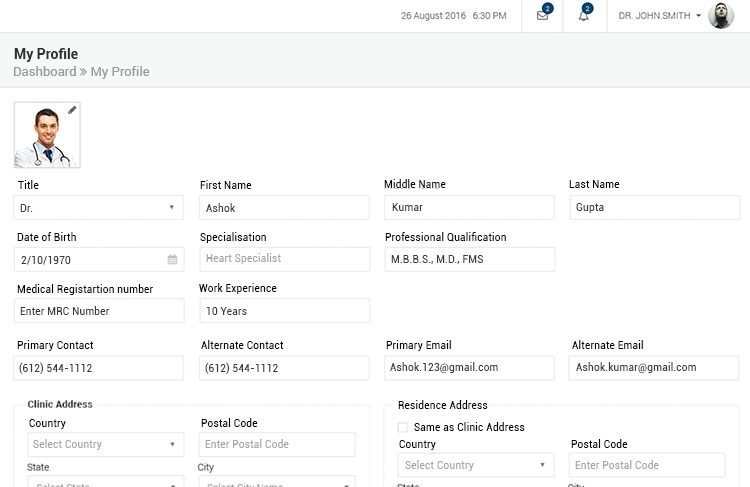Select the Primary Email field
750x487 pixels.
pyautogui.click(x=469, y=367)
